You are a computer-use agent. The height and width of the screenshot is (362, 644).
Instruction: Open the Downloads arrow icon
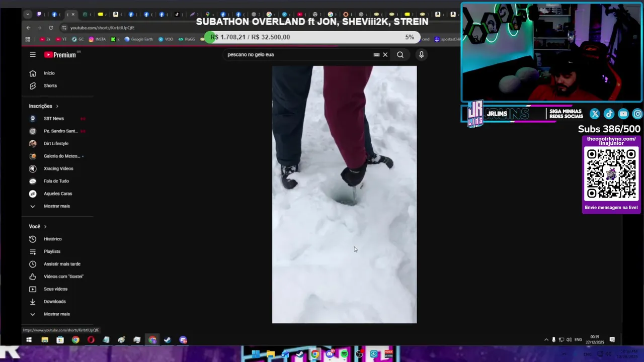click(x=33, y=302)
